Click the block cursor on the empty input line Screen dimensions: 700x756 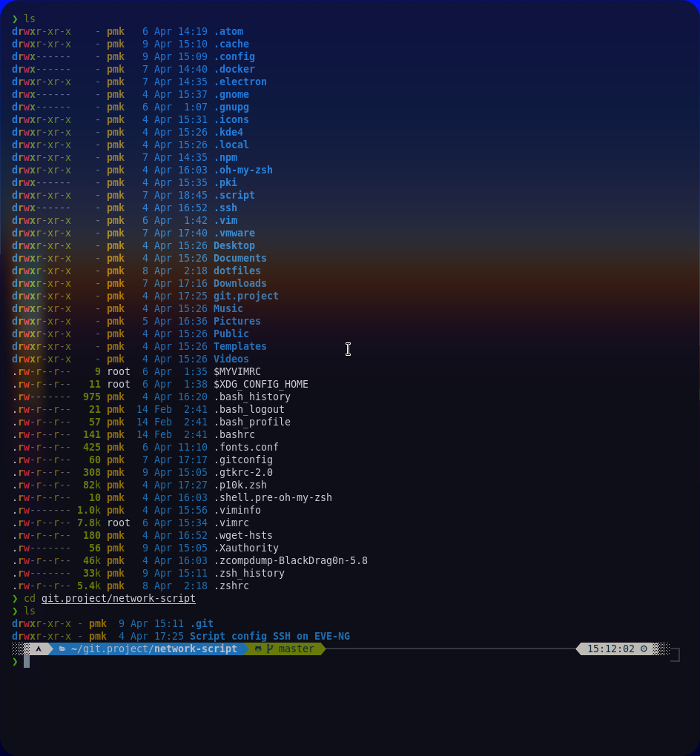pos(27,661)
